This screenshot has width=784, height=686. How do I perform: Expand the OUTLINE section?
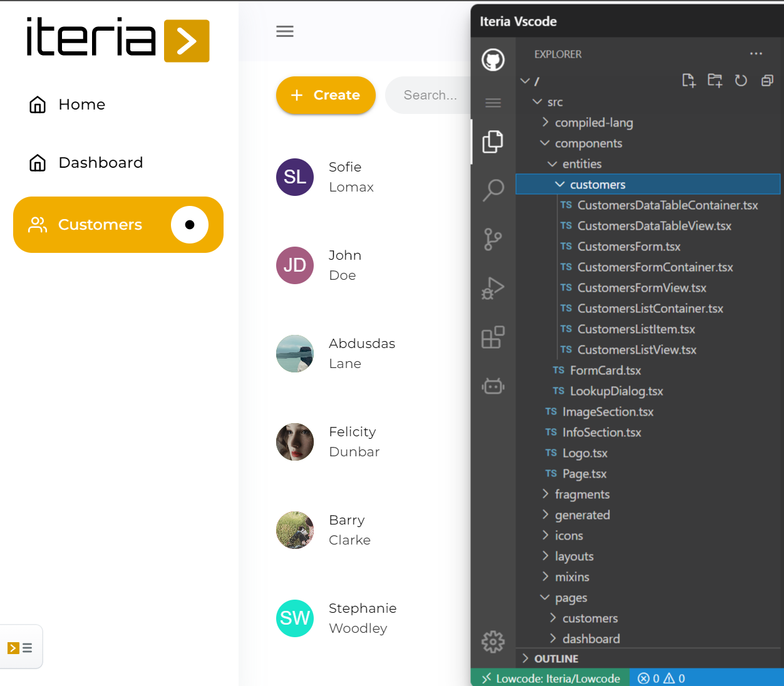click(555, 658)
